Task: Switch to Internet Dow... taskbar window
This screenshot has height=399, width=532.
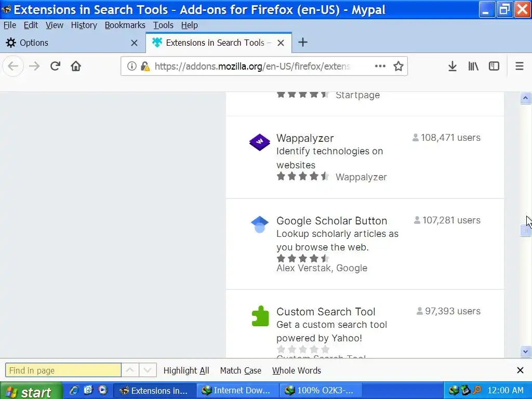Action: click(x=238, y=391)
